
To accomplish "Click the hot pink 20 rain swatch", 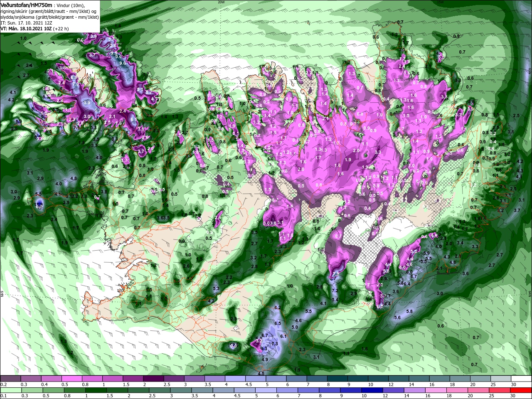I will click(x=478, y=390).
